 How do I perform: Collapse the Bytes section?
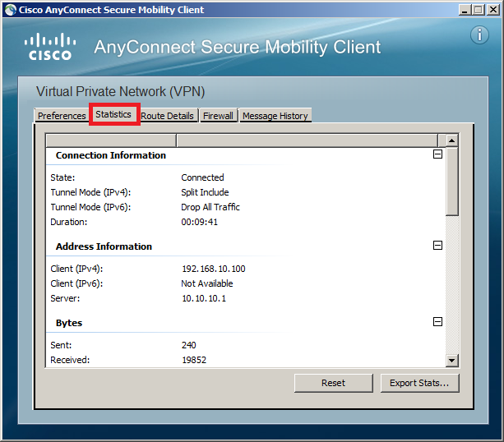[437, 321]
